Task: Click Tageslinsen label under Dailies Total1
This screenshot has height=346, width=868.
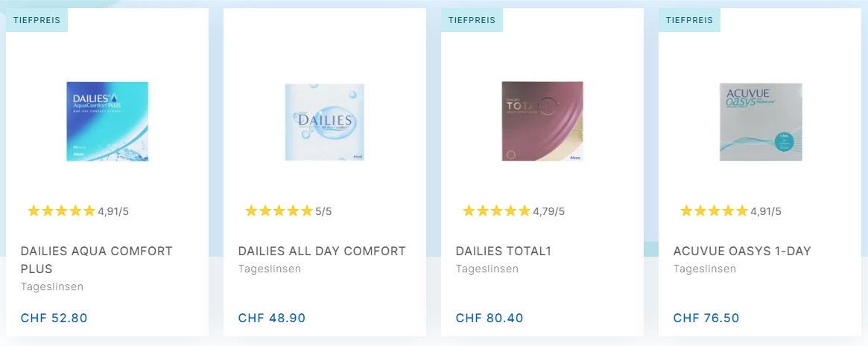Action: (x=487, y=269)
